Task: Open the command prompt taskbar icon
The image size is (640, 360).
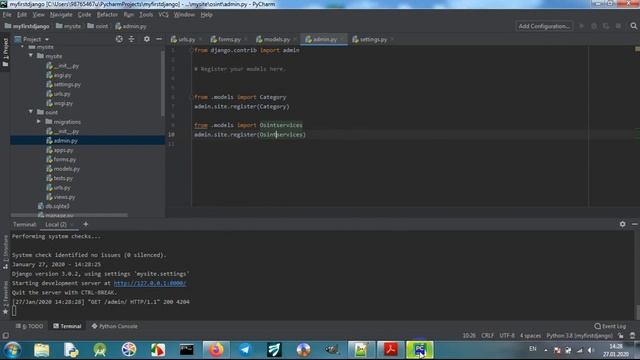Action: 187,350
